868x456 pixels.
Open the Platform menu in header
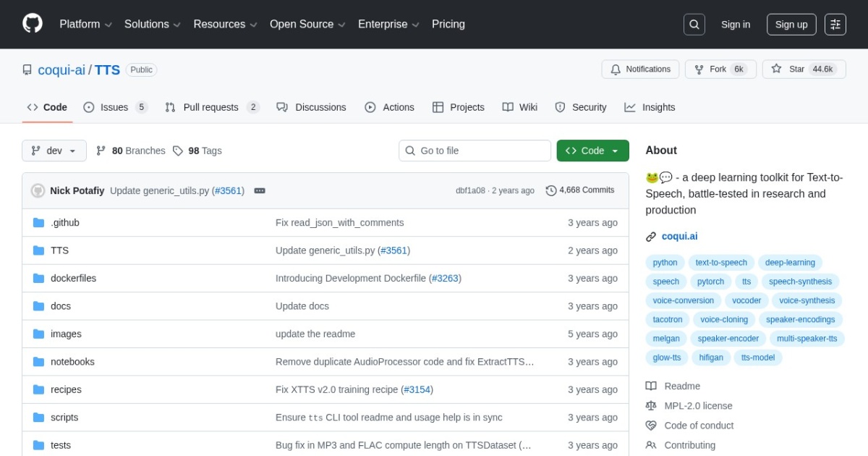coord(85,25)
